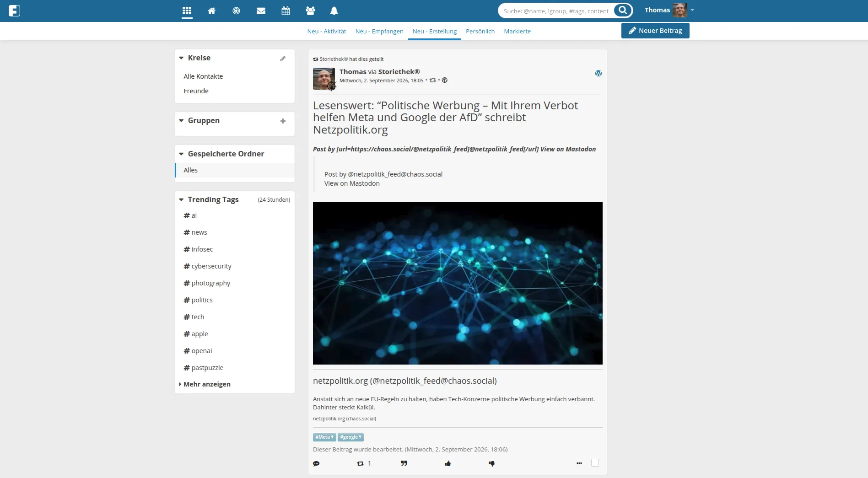Select Alle Kontakte circle

203,76
